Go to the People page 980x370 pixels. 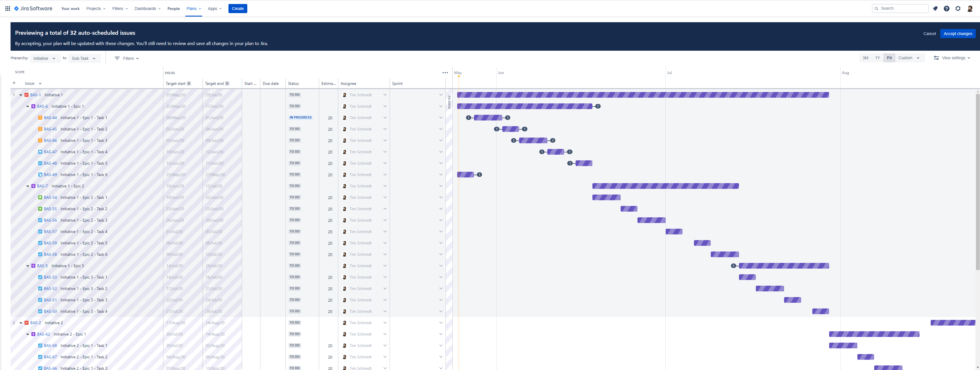(x=173, y=8)
